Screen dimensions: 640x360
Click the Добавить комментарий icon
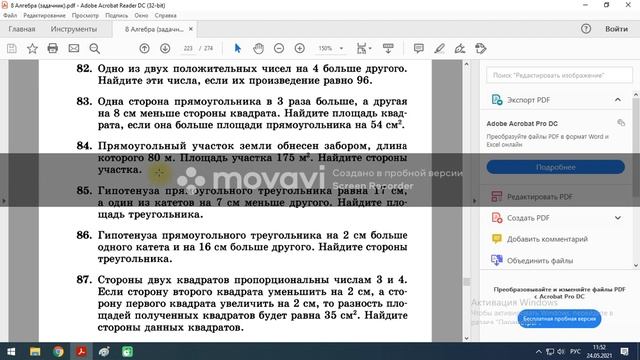497,239
